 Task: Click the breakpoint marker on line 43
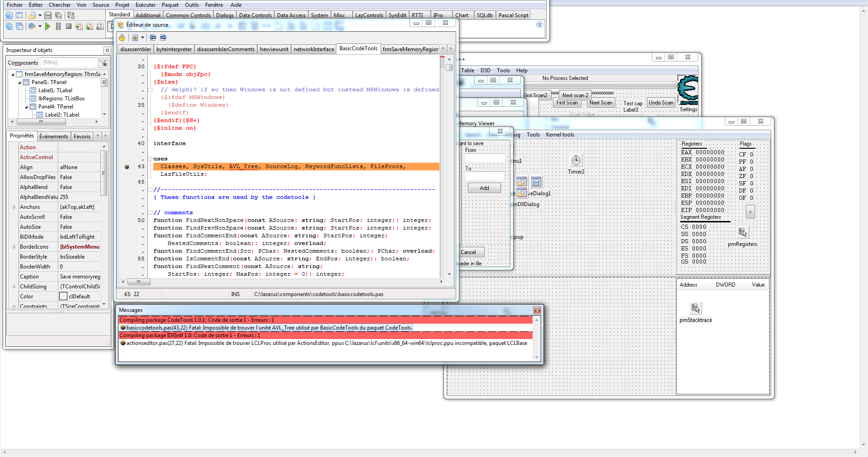tap(127, 167)
